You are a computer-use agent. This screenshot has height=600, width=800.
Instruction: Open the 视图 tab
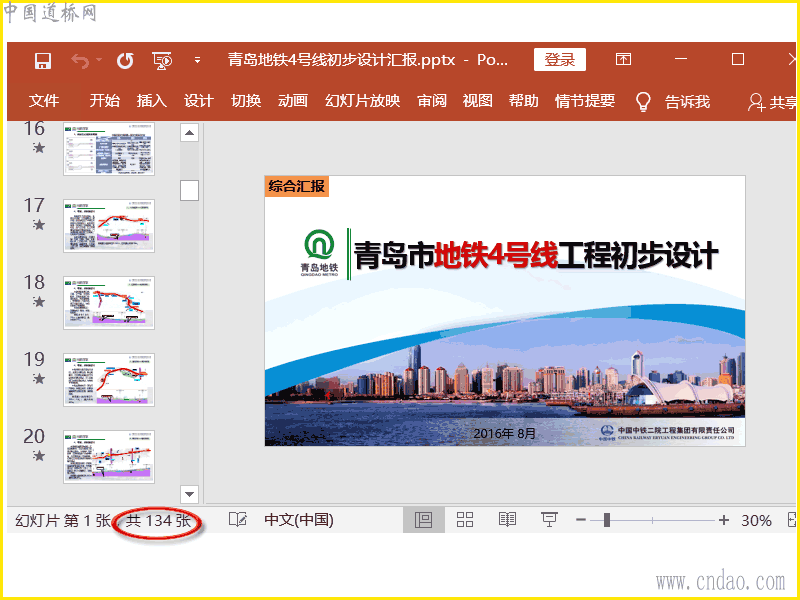click(478, 101)
